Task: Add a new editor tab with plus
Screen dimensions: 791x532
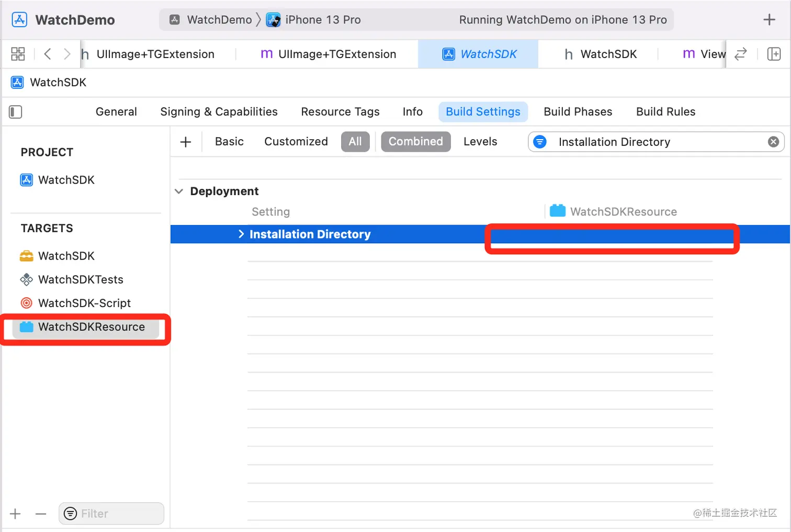Action: pos(769,20)
